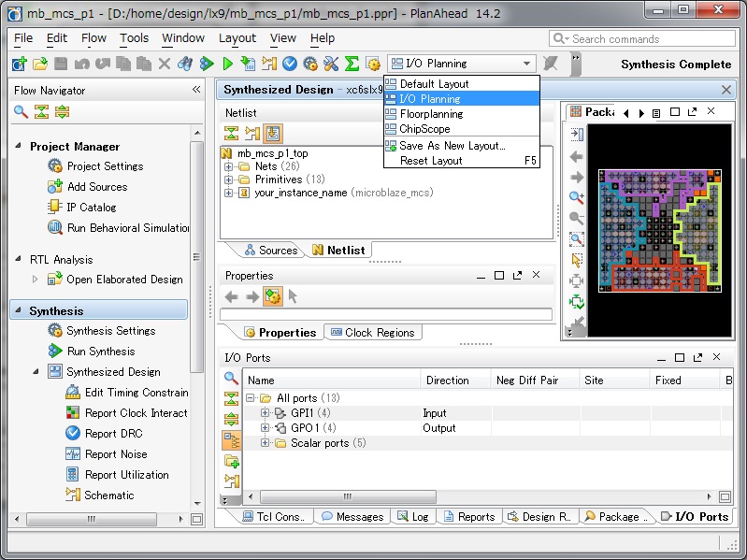
Task: Click the green Sigma project summary icon
Action: pyautogui.click(x=352, y=64)
